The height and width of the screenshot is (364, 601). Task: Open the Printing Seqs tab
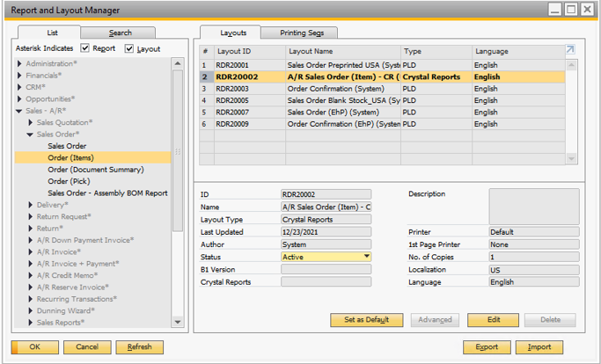point(301,33)
